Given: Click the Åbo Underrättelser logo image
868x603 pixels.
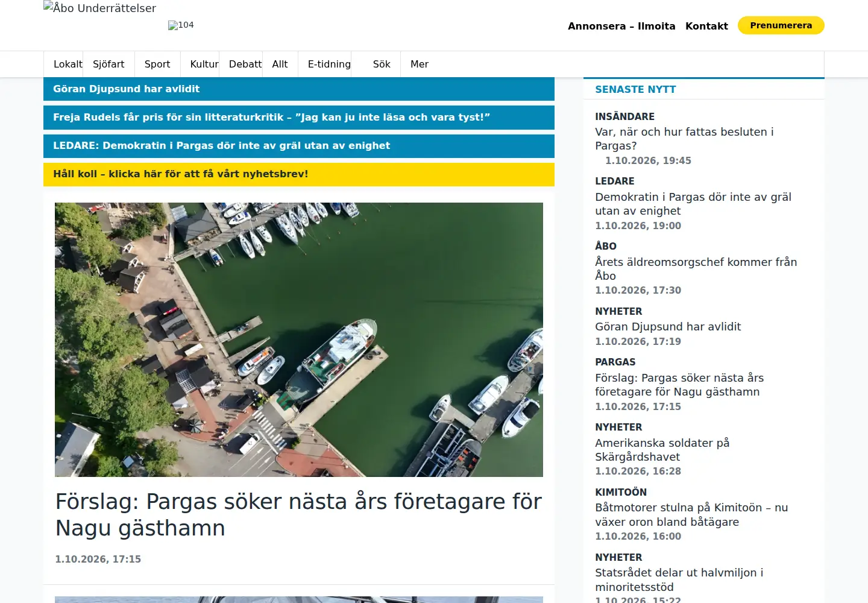Looking at the screenshot, I should pos(100,8).
